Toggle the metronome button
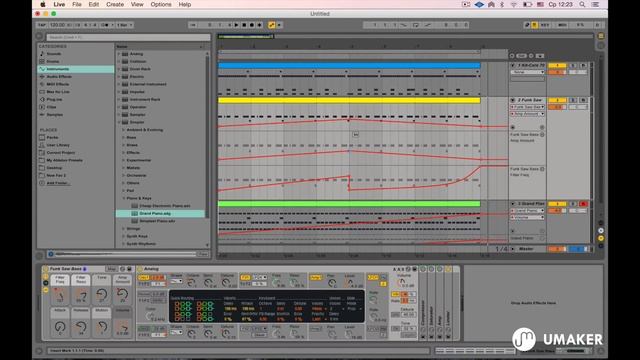This screenshot has height=360, width=640. coord(105,25)
